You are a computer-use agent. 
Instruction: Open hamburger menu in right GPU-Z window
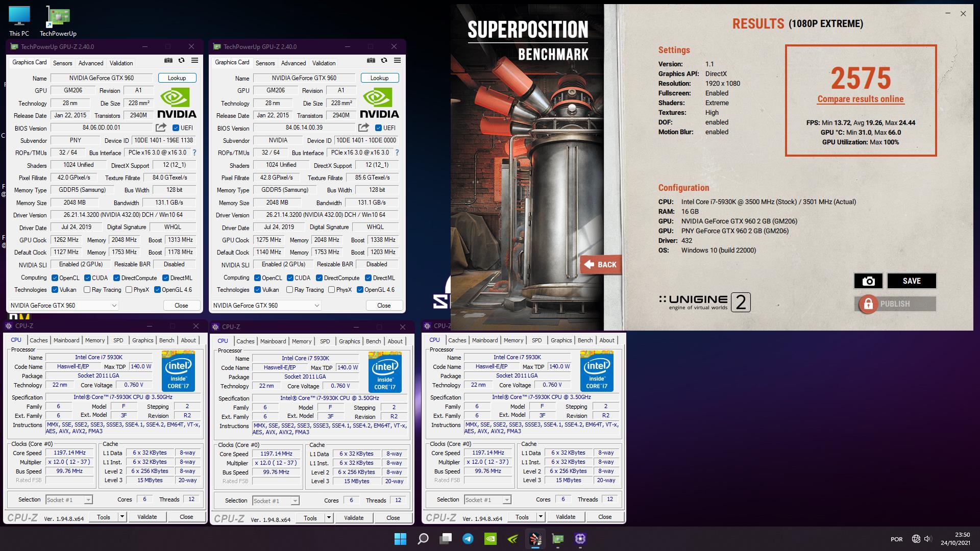coord(397,60)
